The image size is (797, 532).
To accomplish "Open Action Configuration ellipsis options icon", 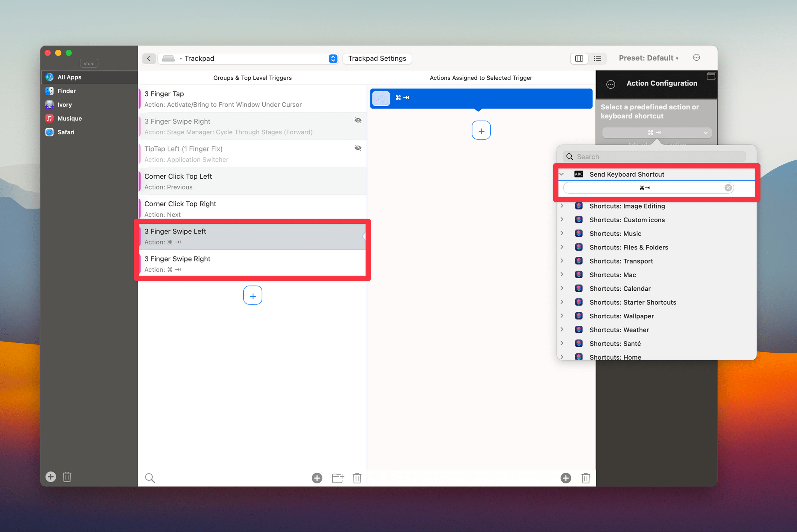I will [611, 84].
